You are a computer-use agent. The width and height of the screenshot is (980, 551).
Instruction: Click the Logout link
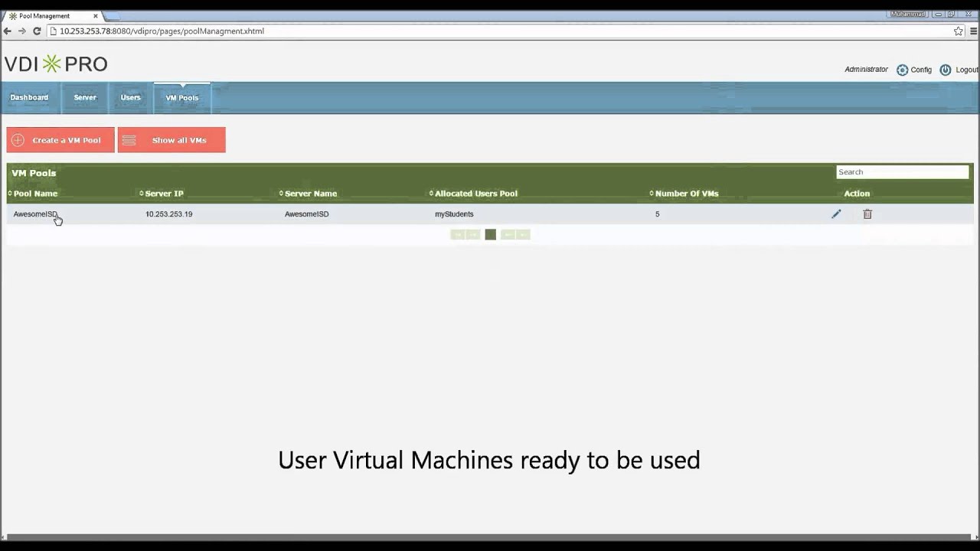pos(967,70)
